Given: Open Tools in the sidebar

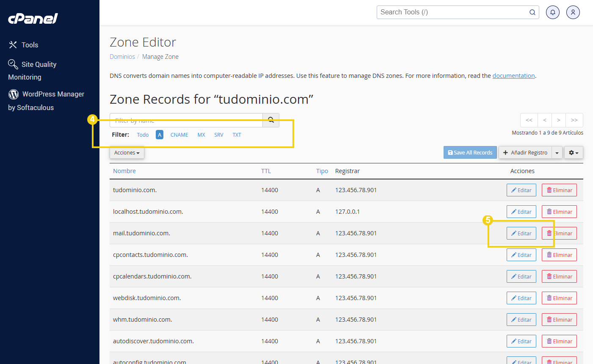Looking at the screenshot, I should point(30,45).
